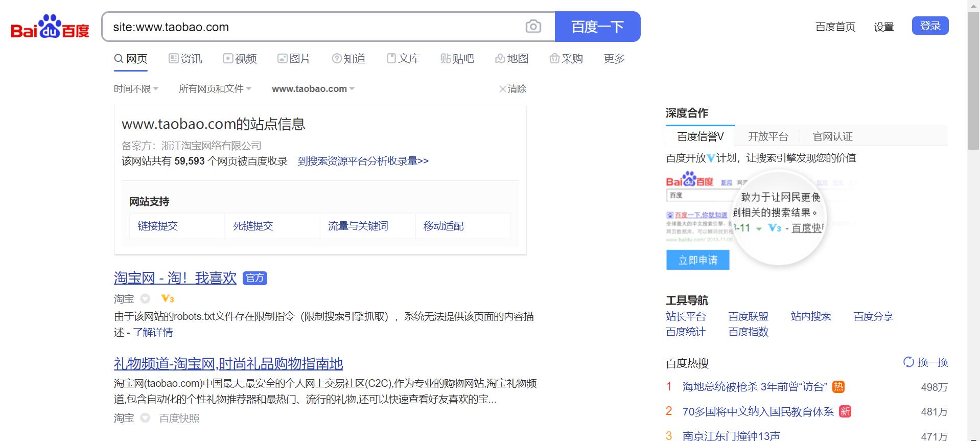Click the Baidu logo
Screen dimensions: 980x441
50,27
